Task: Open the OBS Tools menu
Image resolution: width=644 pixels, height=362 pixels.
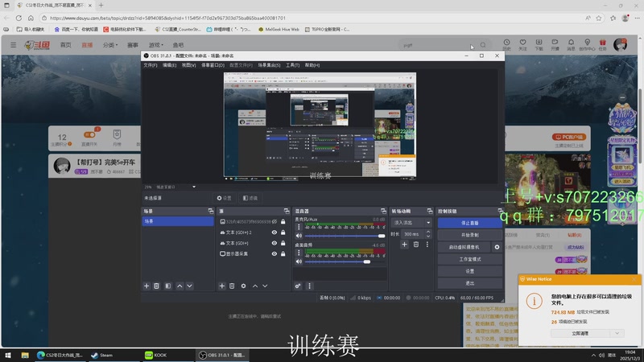Action: [292, 65]
